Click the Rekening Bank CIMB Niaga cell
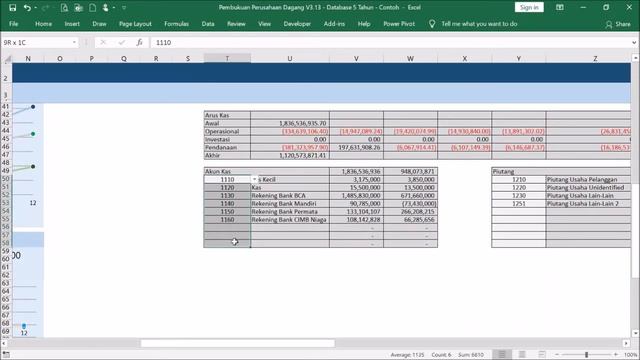Viewport: 640px width, 360px height. tap(290, 220)
